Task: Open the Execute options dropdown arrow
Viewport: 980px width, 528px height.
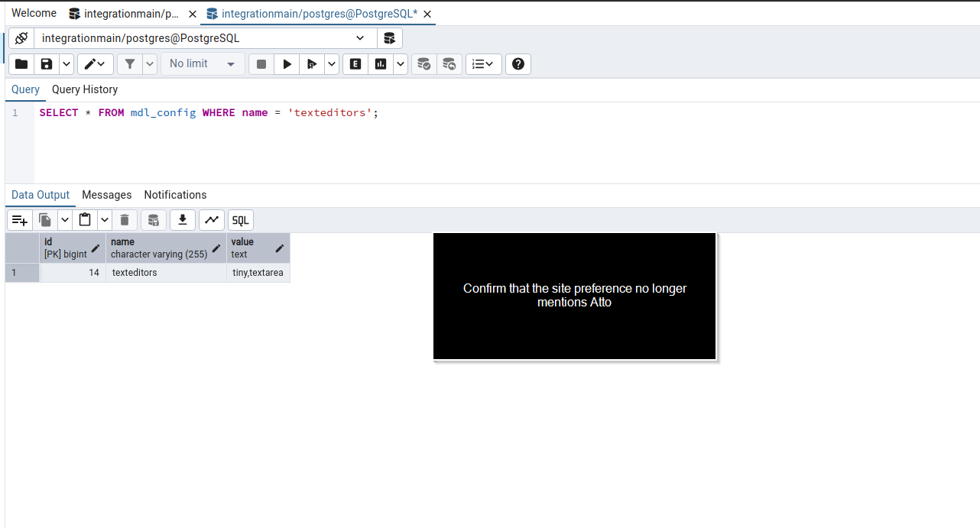Action: point(332,64)
